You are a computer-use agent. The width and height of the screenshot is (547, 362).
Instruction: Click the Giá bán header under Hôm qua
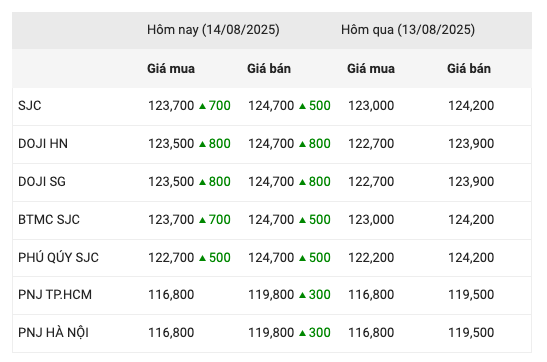469,69
